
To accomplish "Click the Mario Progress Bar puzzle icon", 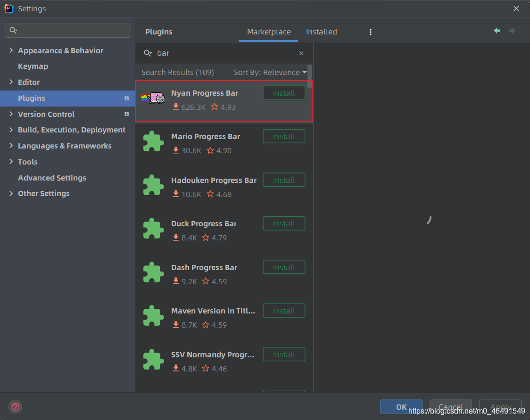I will (153, 141).
